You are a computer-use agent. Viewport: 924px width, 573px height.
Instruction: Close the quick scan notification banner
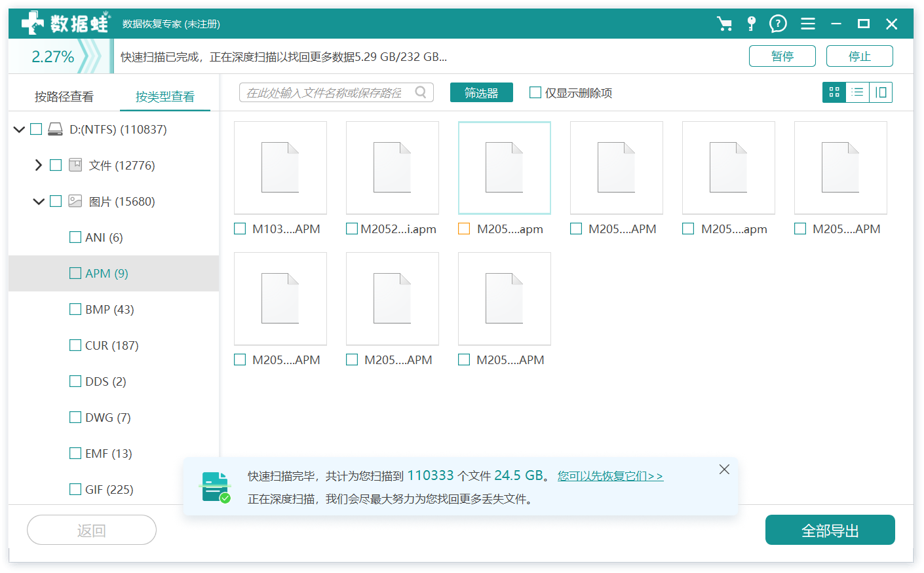point(724,469)
